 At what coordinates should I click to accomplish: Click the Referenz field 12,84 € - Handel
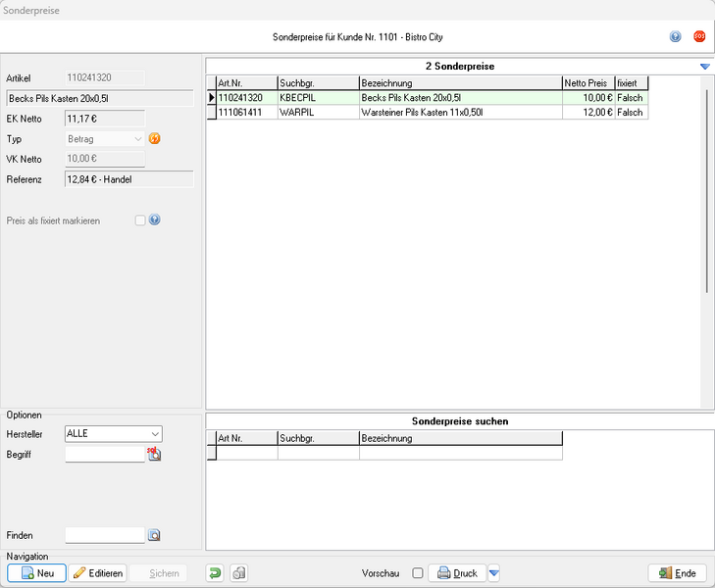pos(129,179)
